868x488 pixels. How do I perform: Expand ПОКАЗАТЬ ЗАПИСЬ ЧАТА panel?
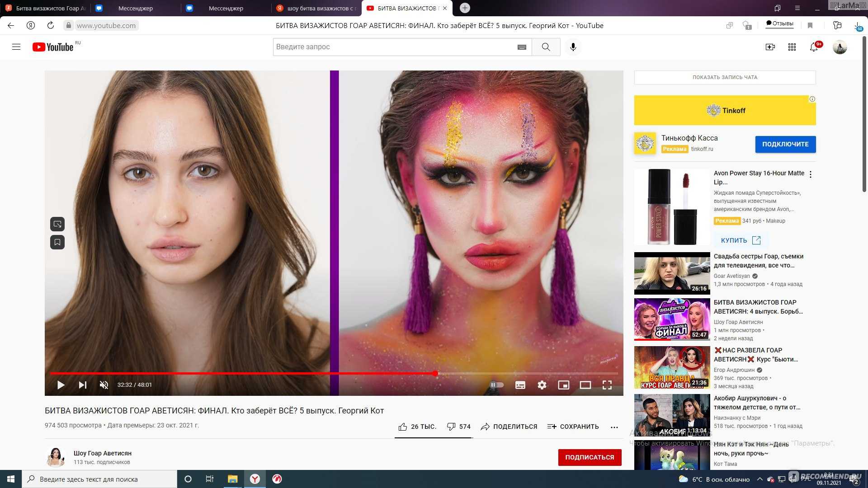725,77
